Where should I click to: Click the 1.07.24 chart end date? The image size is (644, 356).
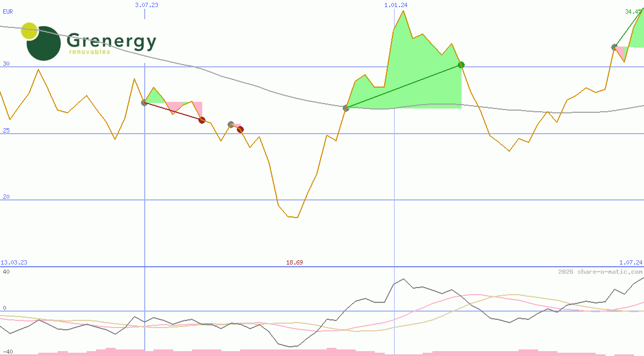(630, 262)
